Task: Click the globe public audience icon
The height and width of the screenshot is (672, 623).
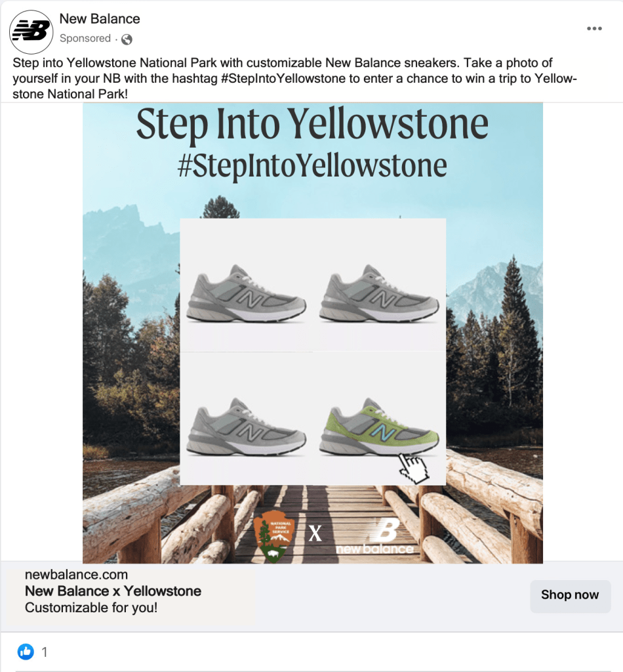Action: point(127,39)
